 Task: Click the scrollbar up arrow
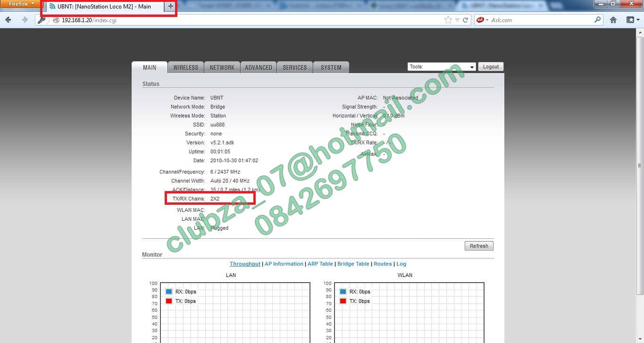click(640, 32)
